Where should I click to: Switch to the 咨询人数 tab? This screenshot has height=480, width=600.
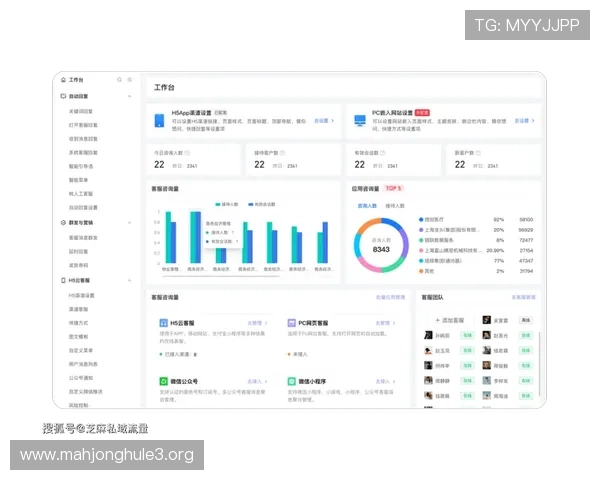[x=367, y=205]
